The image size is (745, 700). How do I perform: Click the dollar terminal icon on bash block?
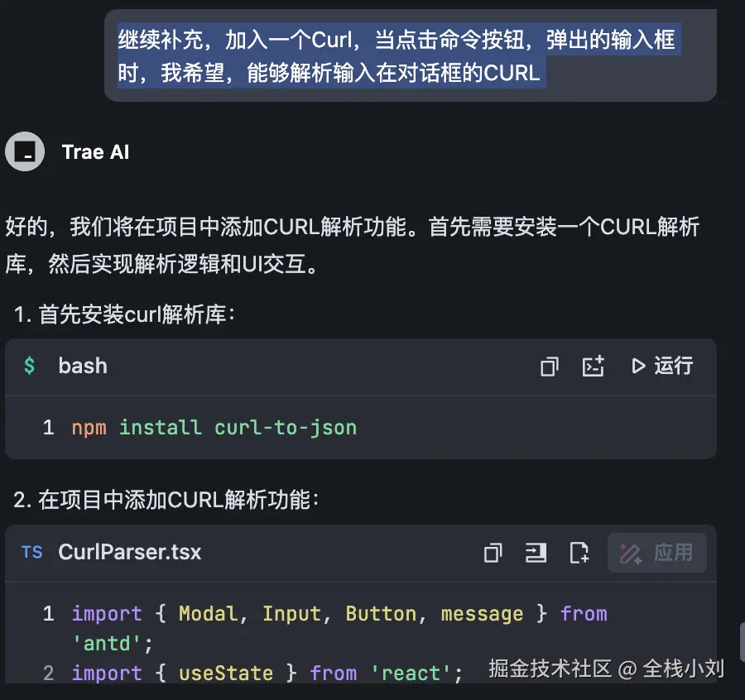(x=30, y=366)
